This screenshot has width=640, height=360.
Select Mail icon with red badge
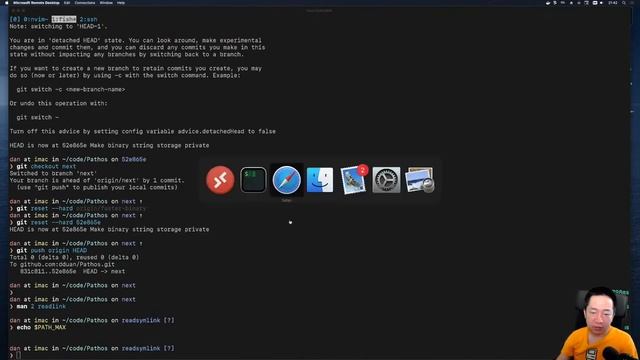pos(353,180)
